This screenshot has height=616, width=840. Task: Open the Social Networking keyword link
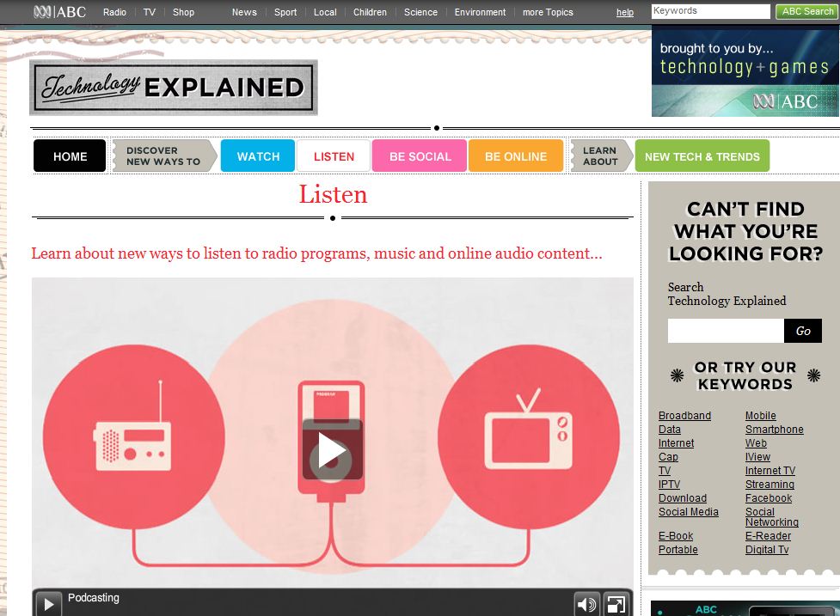pos(771,517)
